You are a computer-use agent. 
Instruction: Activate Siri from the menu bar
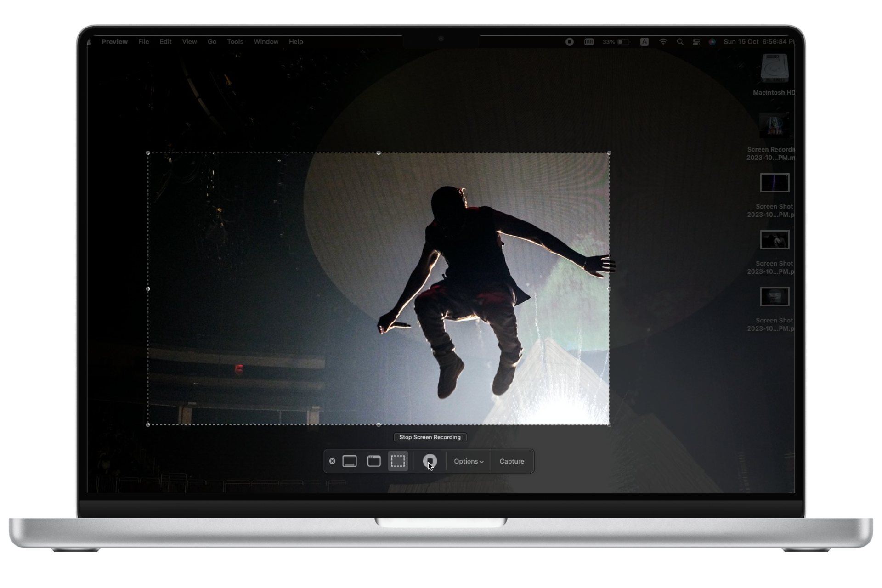pyautogui.click(x=712, y=42)
